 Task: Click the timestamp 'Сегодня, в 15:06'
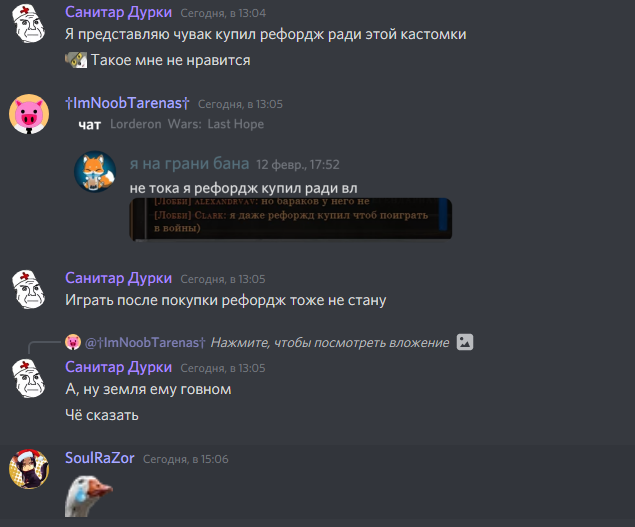[185, 459]
